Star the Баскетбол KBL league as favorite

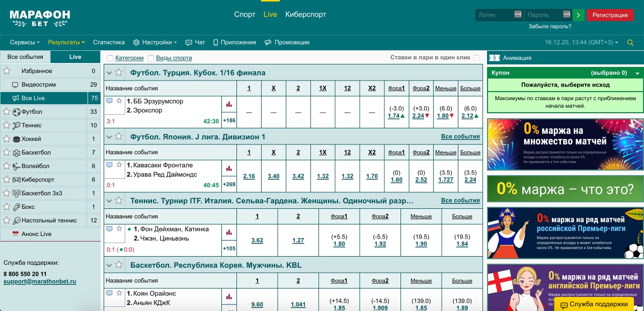pyautogui.click(x=119, y=265)
